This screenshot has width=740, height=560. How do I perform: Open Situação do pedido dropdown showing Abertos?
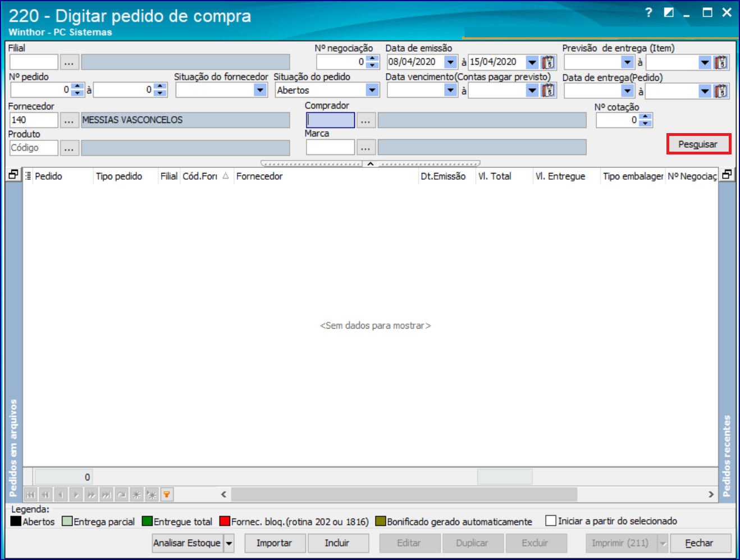click(372, 90)
